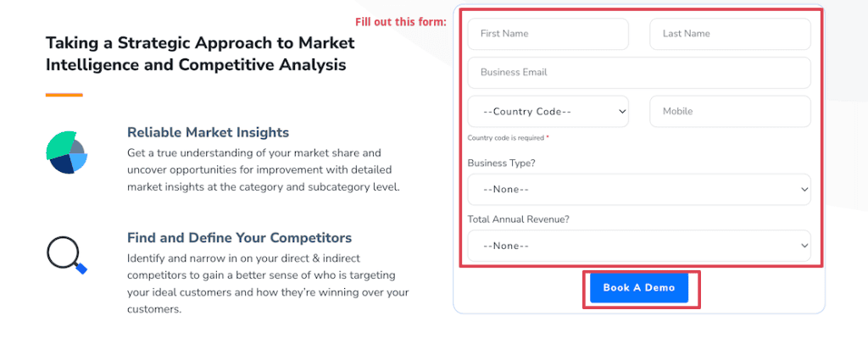
Task: Click the Reliable Market Insights heading
Action: [x=208, y=132]
